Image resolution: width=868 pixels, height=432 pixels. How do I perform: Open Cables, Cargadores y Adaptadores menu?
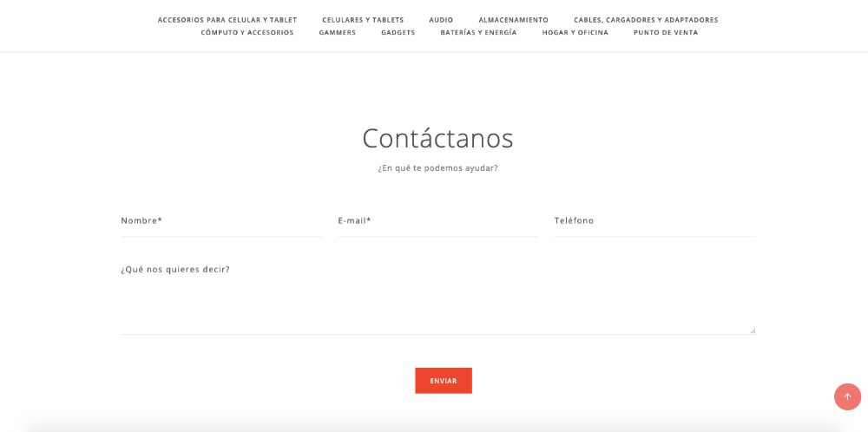pyautogui.click(x=646, y=20)
